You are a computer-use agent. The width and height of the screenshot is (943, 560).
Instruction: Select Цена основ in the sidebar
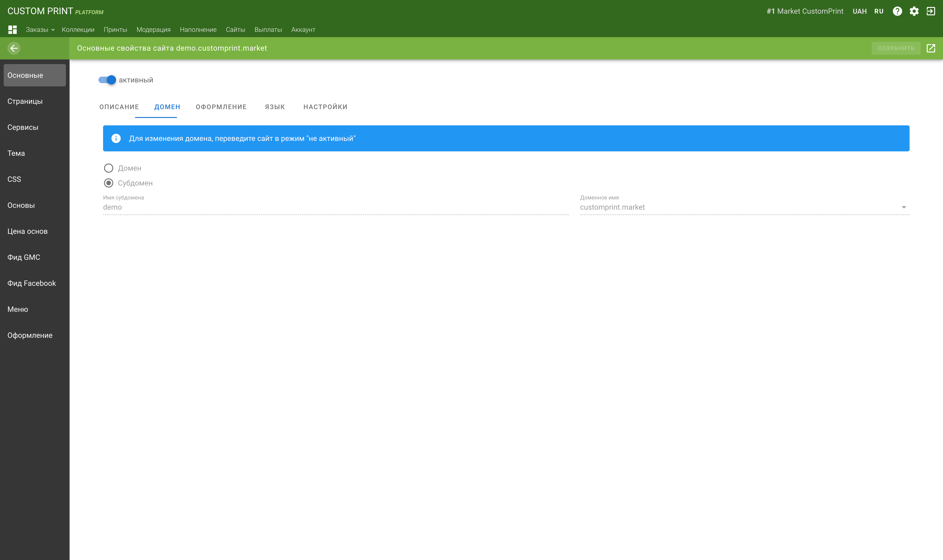[35, 231]
